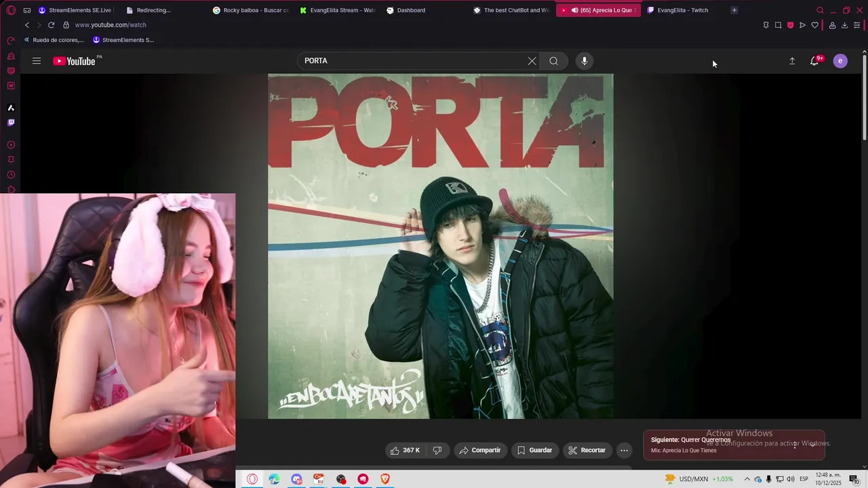Open YouTube notifications bell
868x488 pixels.
(815, 61)
